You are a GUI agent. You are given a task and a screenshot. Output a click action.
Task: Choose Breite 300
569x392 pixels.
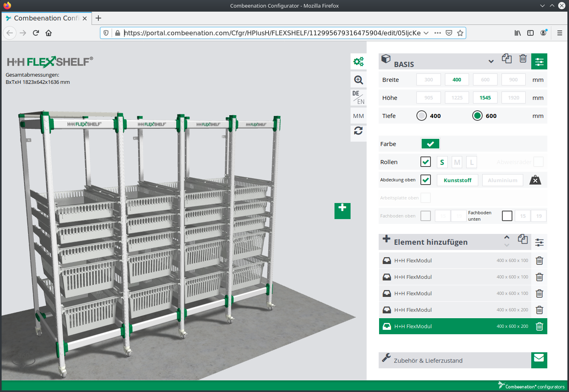(x=428, y=79)
